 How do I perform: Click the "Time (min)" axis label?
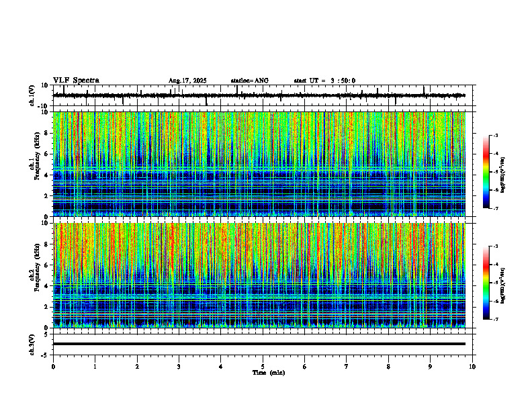tap(269, 373)
